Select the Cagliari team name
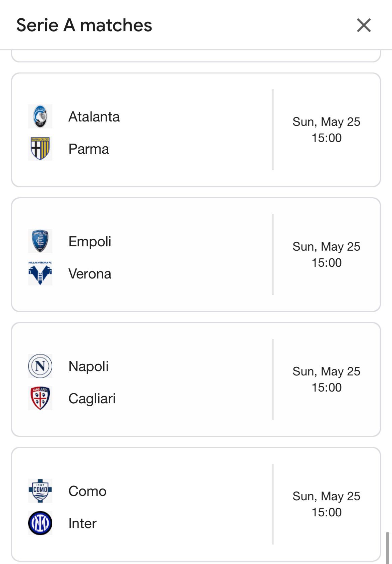 tap(92, 399)
